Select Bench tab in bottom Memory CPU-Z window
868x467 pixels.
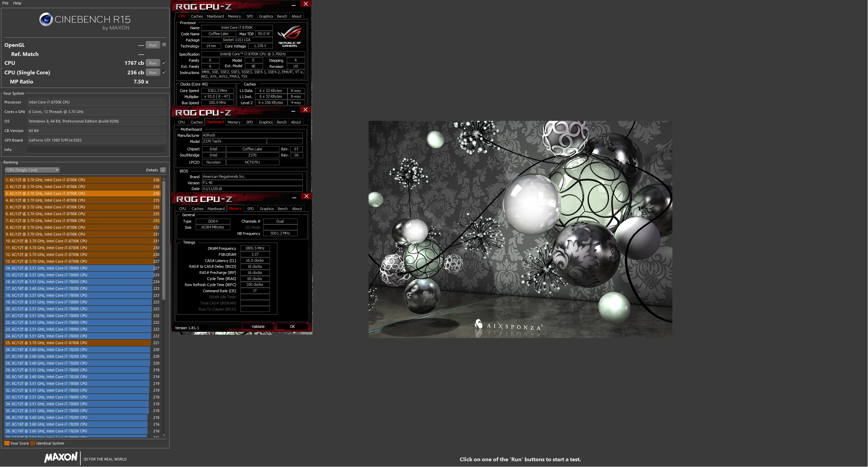coord(283,209)
